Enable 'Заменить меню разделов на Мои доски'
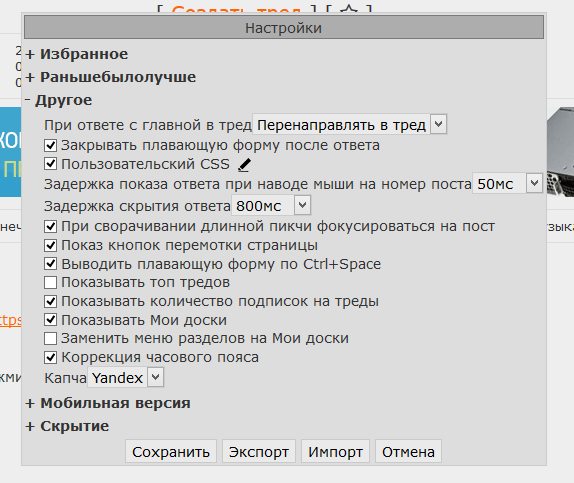574x483 pixels. [x=51, y=338]
